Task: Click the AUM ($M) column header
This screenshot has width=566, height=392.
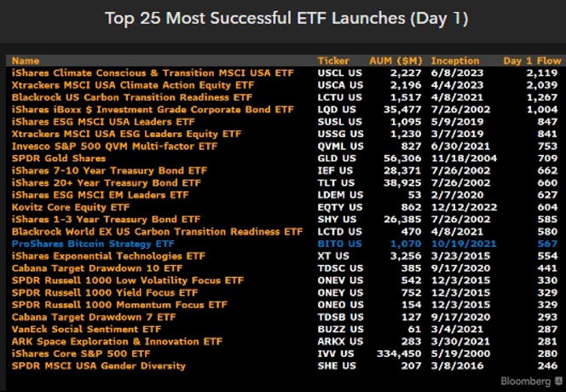Action: tap(396, 61)
